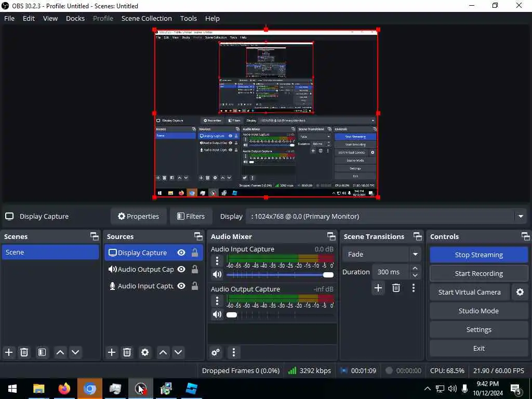The width and height of the screenshot is (532, 399).
Task: Decrease transition duration with the down arrow
Action: click(x=415, y=275)
